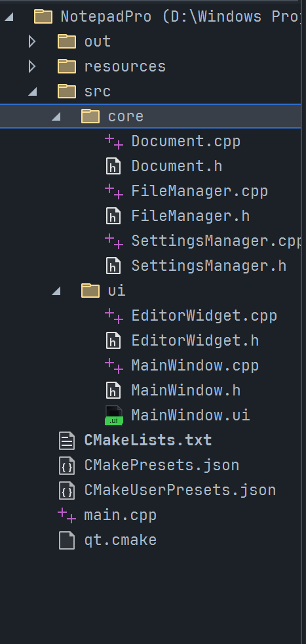Collapse the NotepadPro root node
Screen dimensions: 306x644
pyautogui.click(x=9, y=17)
